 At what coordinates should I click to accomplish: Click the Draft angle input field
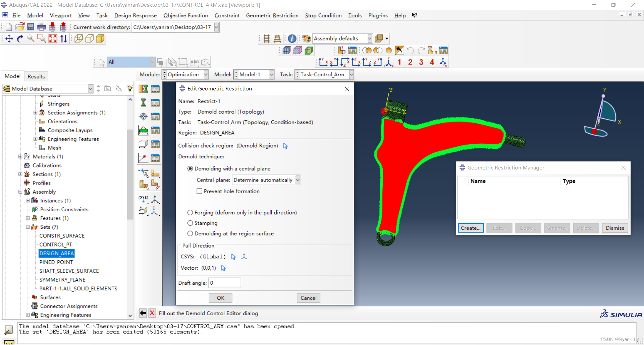[x=225, y=283]
